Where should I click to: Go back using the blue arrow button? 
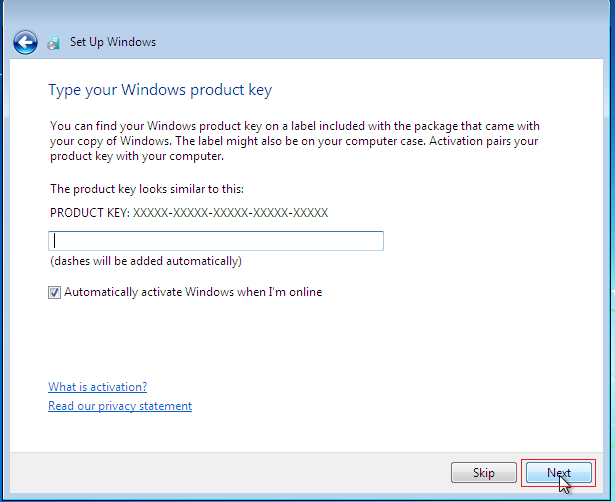pyautogui.click(x=25, y=42)
